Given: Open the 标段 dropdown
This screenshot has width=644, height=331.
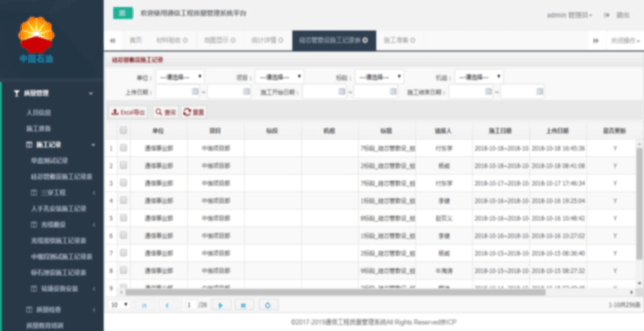Looking at the screenshot, I should click(380, 77).
